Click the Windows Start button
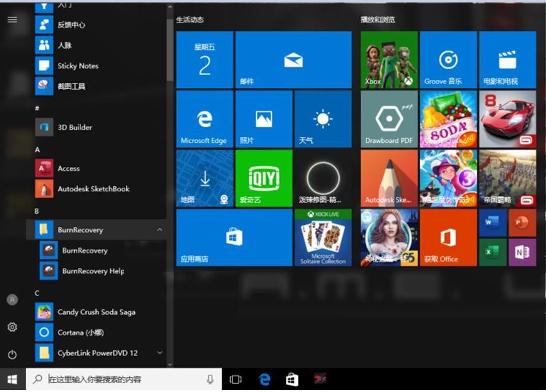Image resolution: width=546 pixels, height=392 pixels. pyautogui.click(x=12, y=379)
